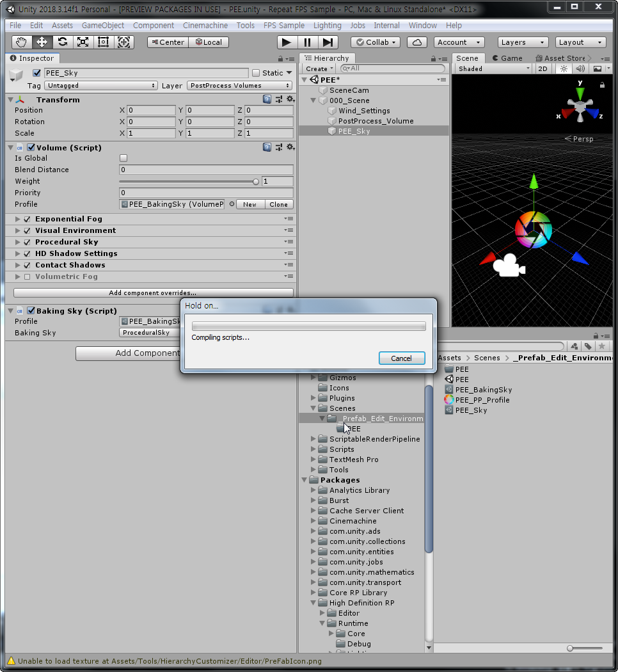Toggle Scene view lighting sun icon
This screenshot has height=672, width=618.
coord(564,68)
